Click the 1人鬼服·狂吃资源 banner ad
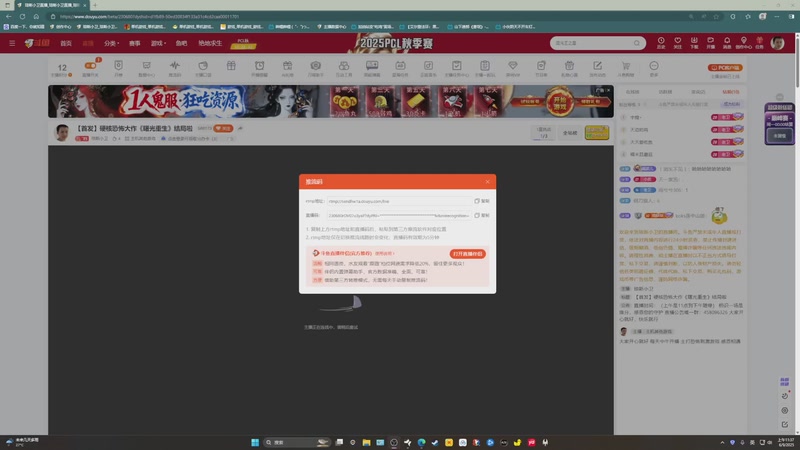This screenshot has height=450, width=800. tap(331, 102)
